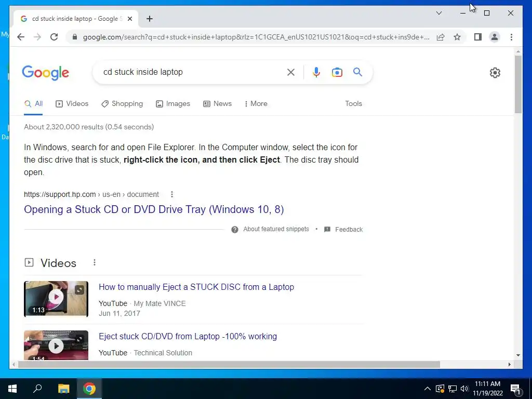Image resolution: width=532 pixels, height=399 pixels.
Task: Click the address bar URL
Action: point(256,37)
